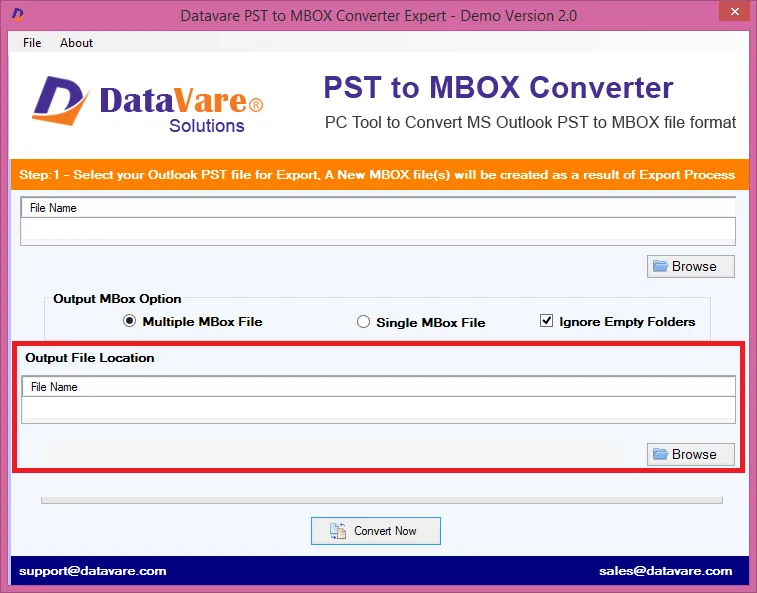Click the Output File Location label
The height and width of the screenshot is (593, 757).
point(90,358)
